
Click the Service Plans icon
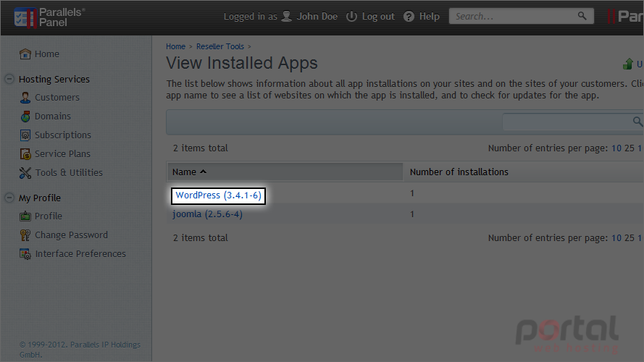(x=25, y=154)
